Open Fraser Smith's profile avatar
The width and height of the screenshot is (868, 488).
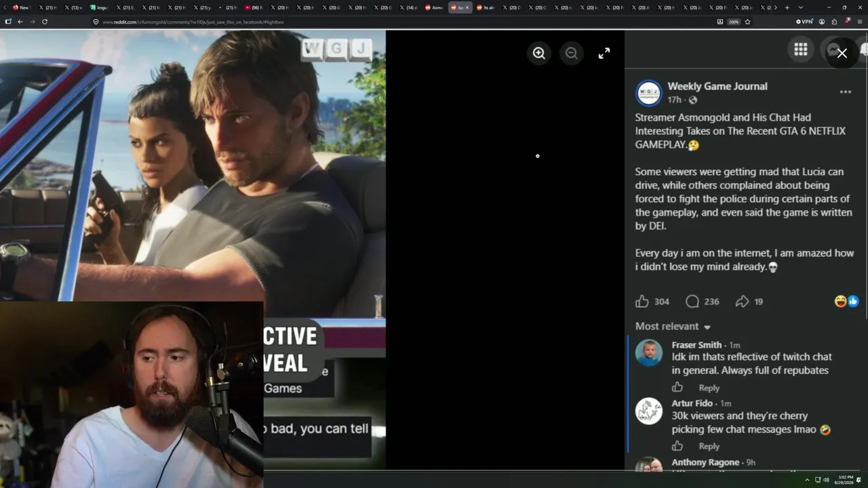[x=649, y=352]
